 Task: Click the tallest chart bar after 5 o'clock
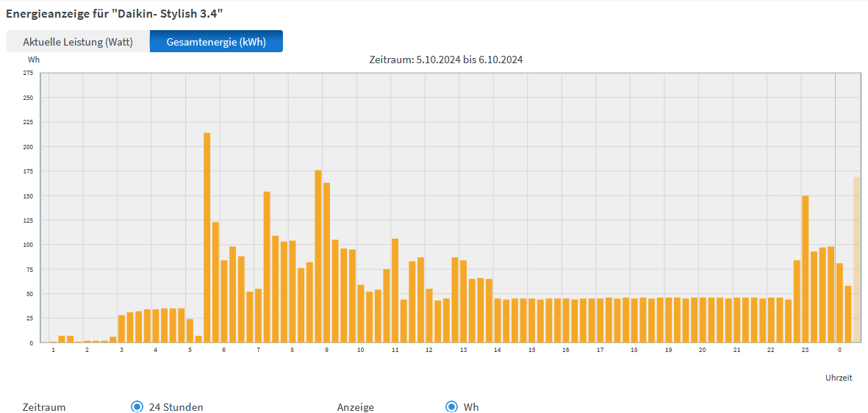click(x=207, y=237)
